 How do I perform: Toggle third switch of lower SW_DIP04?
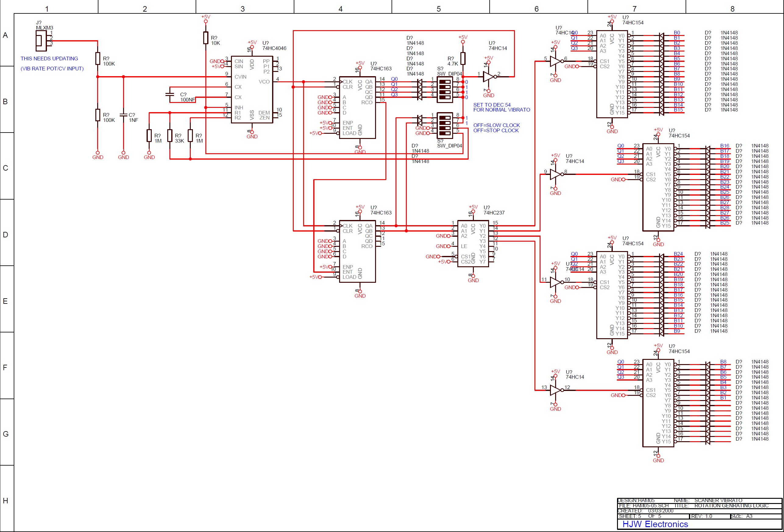(x=445, y=128)
